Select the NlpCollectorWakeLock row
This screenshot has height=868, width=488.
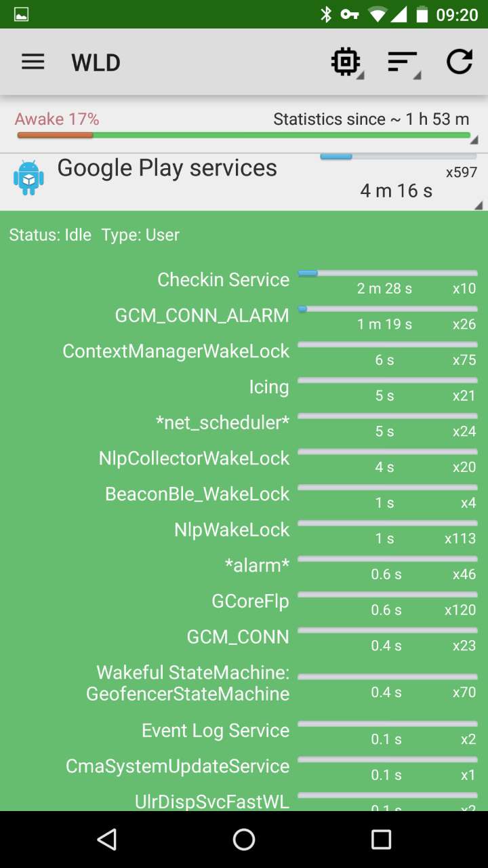(244, 459)
